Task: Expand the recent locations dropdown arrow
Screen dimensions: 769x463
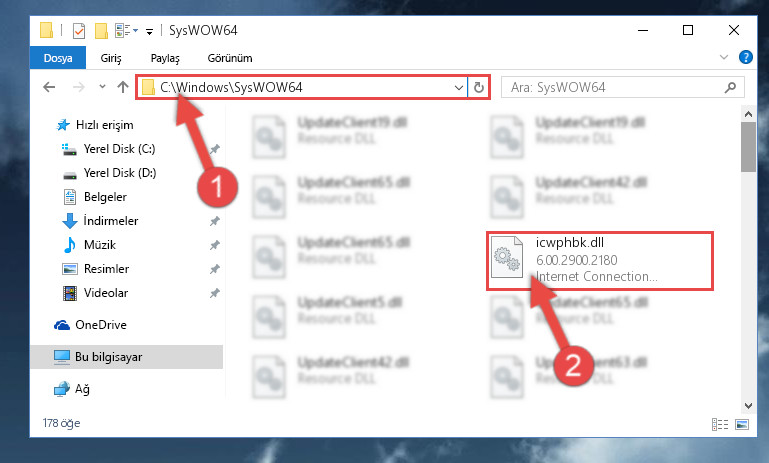Action: pos(102,87)
